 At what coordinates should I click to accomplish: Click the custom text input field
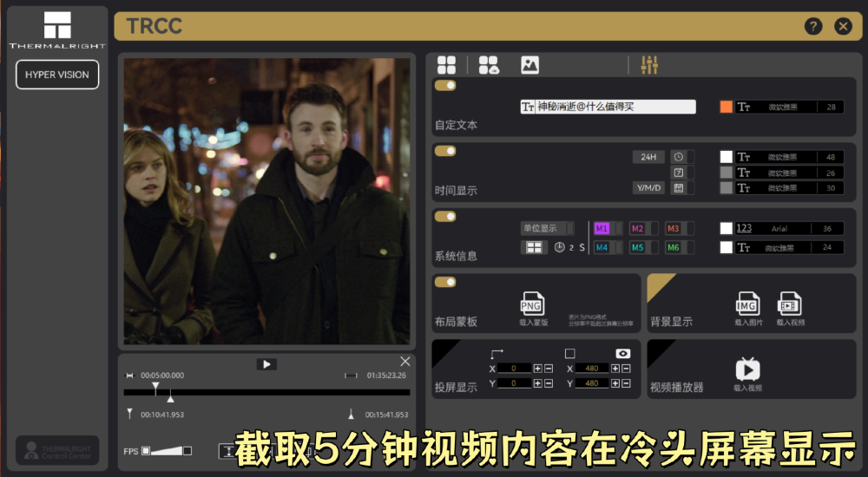[x=608, y=107]
